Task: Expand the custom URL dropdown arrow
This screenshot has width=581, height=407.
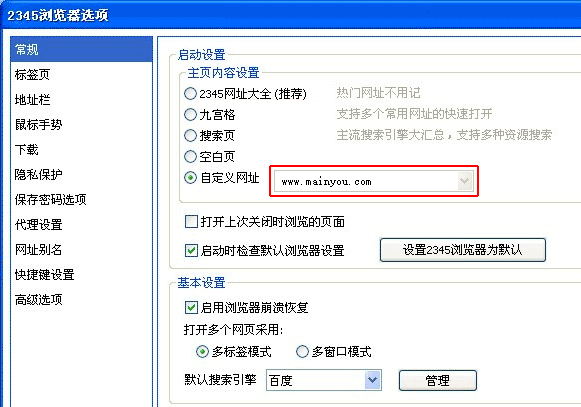Action: 465,181
